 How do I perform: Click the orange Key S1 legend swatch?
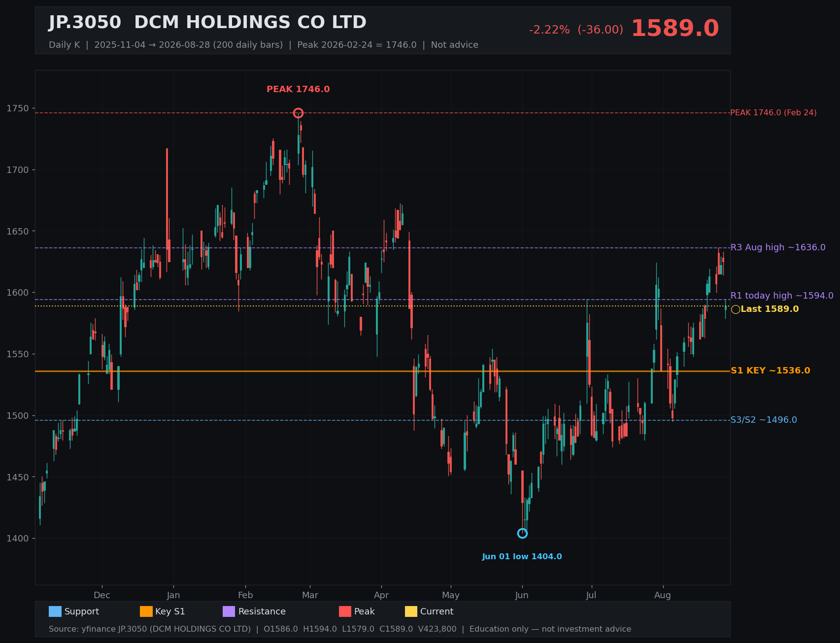tap(146, 611)
